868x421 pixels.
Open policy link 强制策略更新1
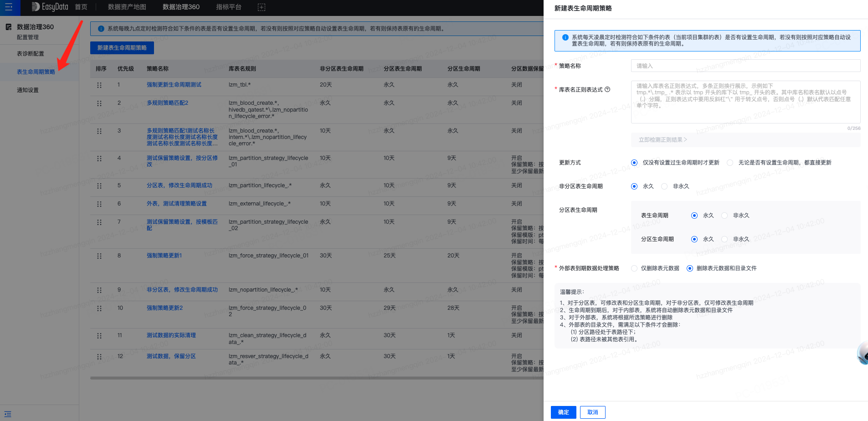tap(164, 256)
